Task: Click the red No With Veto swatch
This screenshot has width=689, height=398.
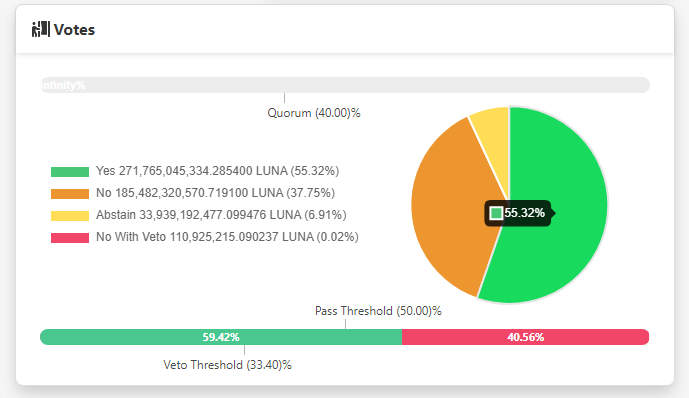Action: [x=70, y=237]
